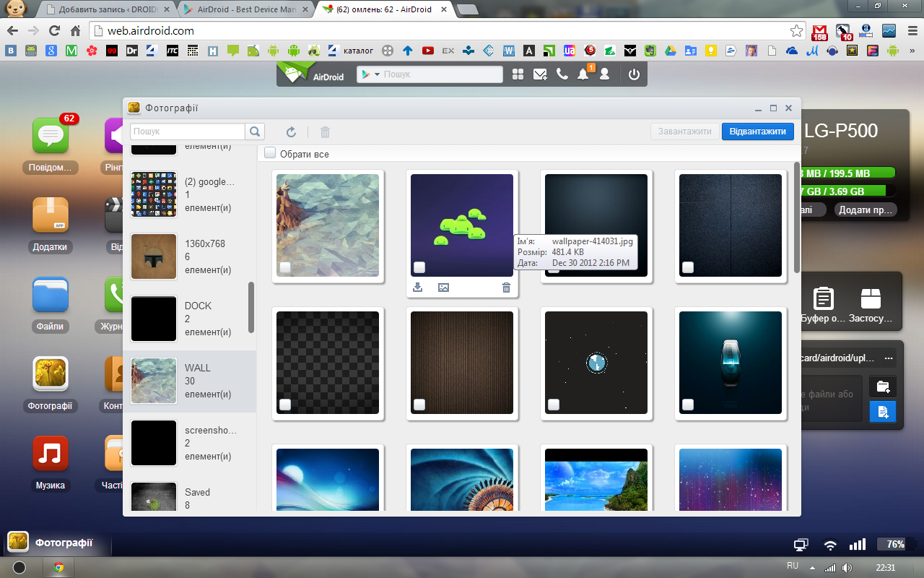Click the web.airdroid.com address bar
Viewport: 924px width, 578px height.
pos(439,31)
